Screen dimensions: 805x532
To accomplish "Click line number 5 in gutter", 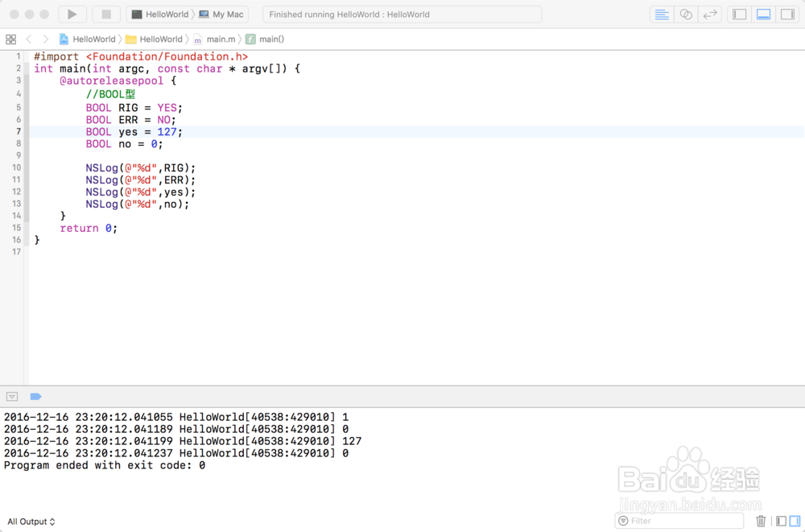I will [19, 107].
